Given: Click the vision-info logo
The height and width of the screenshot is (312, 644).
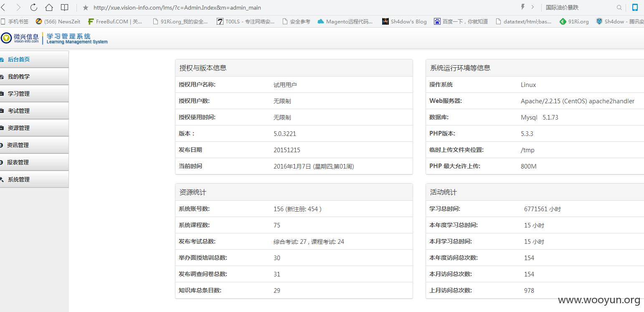Looking at the screenshot, I should 20,38.
